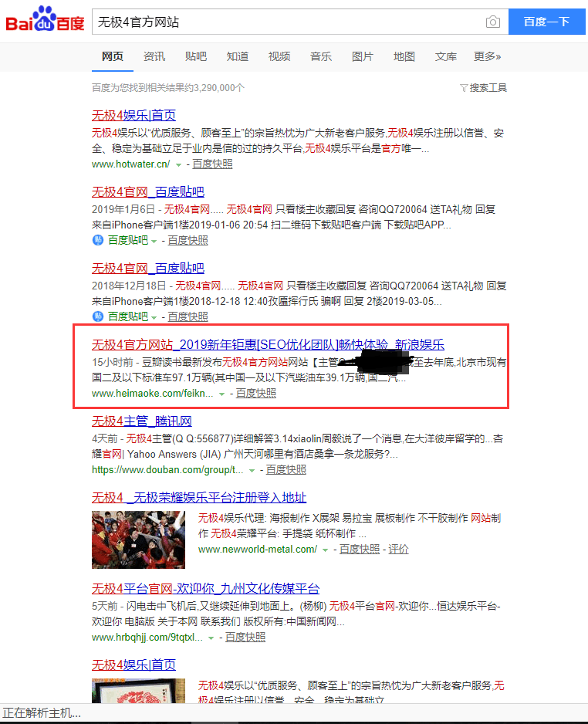
Task: Expand arrow beside 百度贴吧 under 2019年1月6日 result
Action: (x=154, y=241)
